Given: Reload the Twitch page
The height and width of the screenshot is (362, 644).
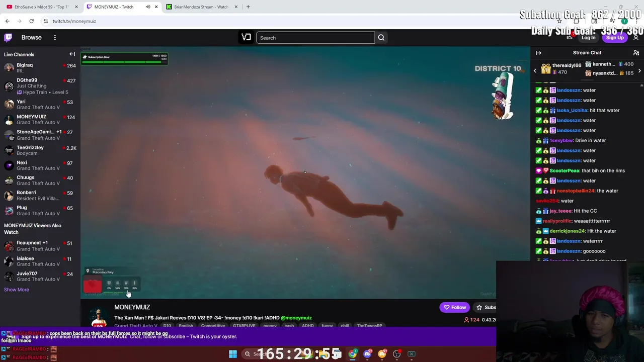Looking at the screenshot, I should pyautogui.click(x=31, y=21).
